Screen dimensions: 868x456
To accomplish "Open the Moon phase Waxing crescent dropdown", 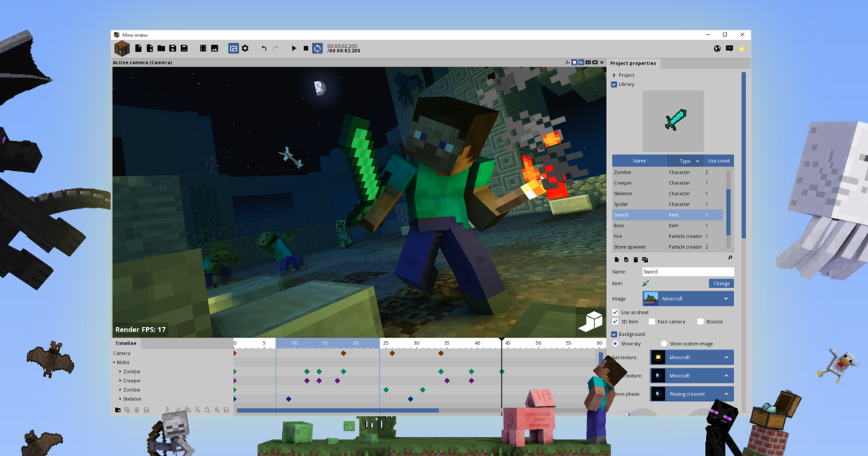I will (x=688, y=394).
